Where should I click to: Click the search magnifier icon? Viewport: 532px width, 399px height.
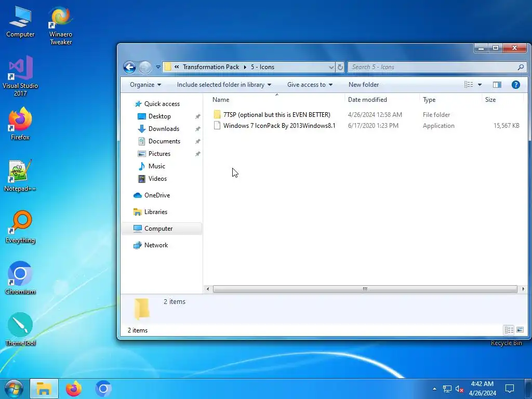click(x=521, y=67)
